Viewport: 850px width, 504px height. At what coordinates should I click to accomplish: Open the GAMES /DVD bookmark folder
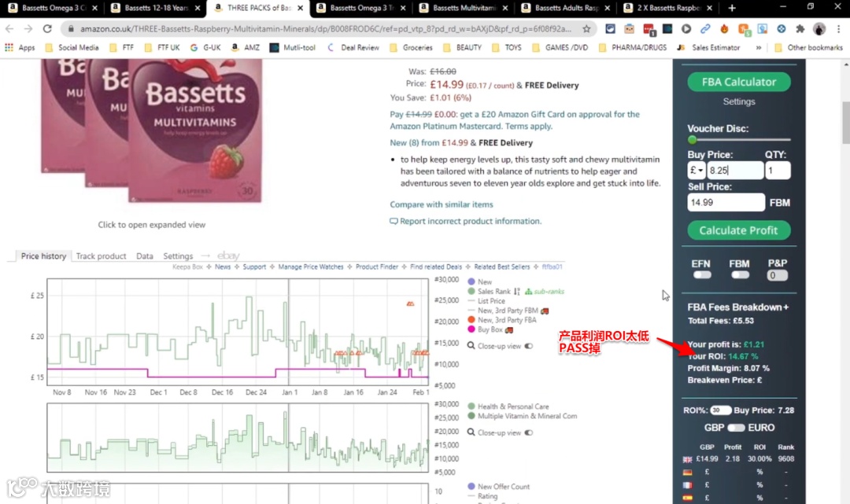click(x=560, y=48)
